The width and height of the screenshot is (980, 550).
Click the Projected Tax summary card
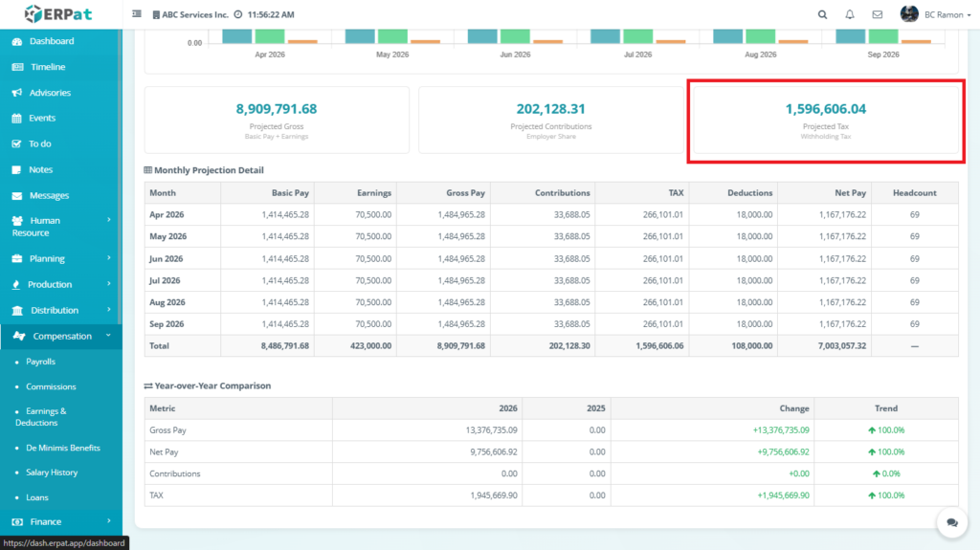[x=825, y=121]
